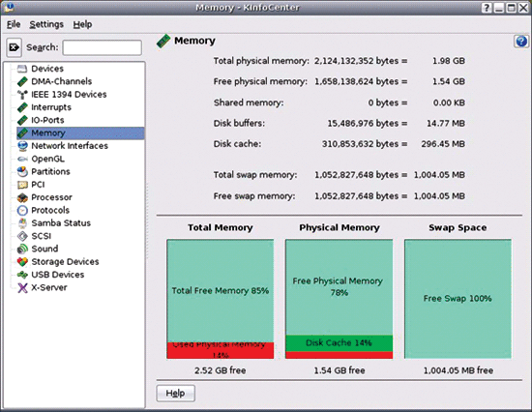The width and height of the screenshot is (532, 412).
Task: Click the Network Interfaces globe icon
Action: (22, 146)
